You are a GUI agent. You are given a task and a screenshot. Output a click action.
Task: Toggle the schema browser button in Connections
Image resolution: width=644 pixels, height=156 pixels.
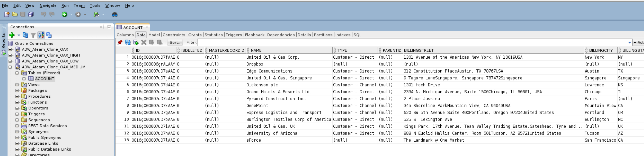pyautogui.click(x=41, y=35)
